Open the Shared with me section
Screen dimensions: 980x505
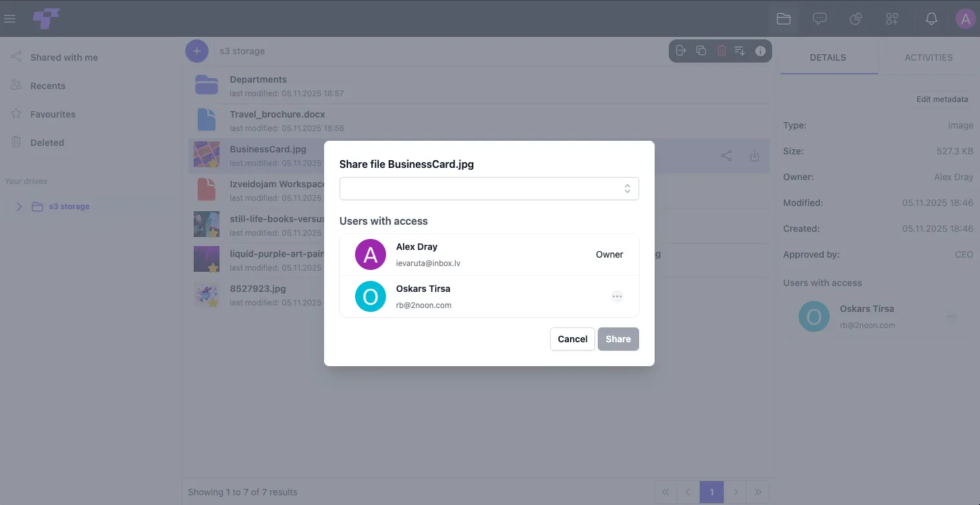pyautogui.click(x=64, y=57)
